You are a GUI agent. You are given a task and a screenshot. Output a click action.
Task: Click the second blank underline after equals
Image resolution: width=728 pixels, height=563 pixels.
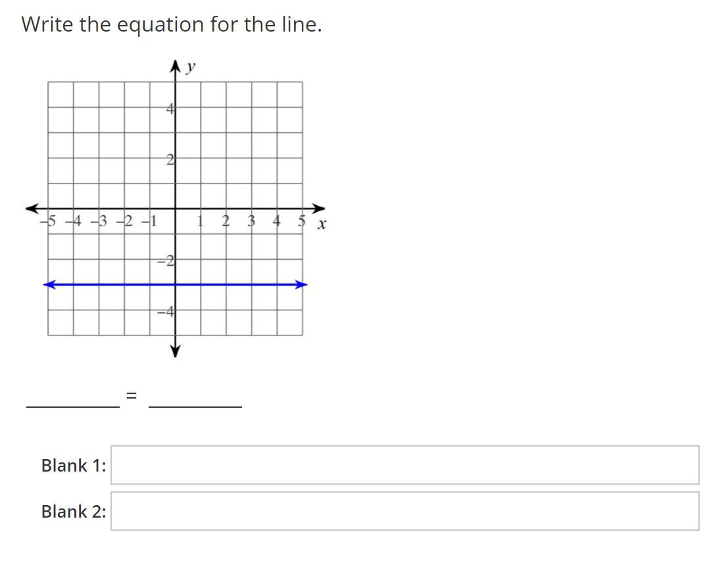point(195,406)
